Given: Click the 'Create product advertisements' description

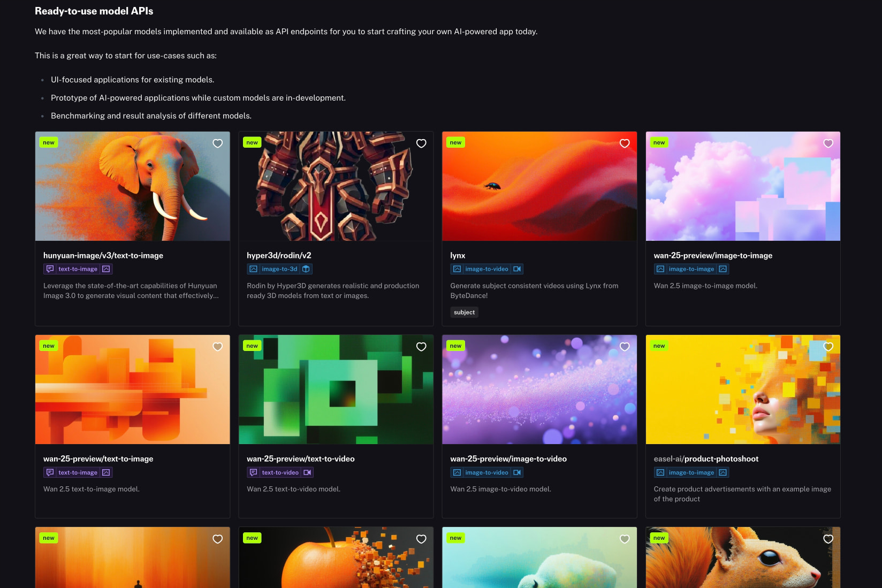Looking at the screenshot, I should tap(742, 494).
